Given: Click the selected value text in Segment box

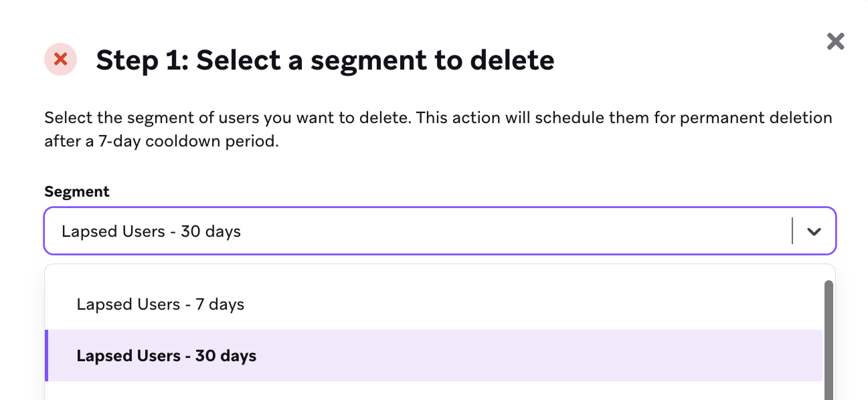Looking at the screenshot, I should click(x=151, y=231).
